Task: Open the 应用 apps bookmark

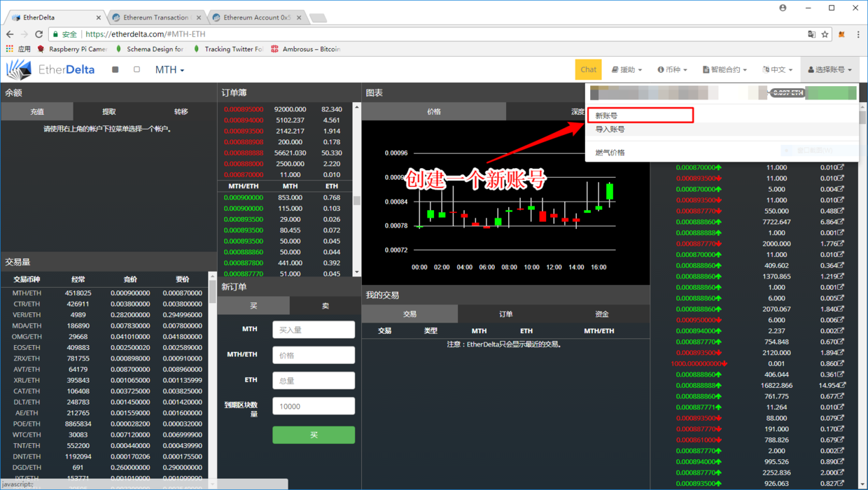Action: [x=18, y=49]
